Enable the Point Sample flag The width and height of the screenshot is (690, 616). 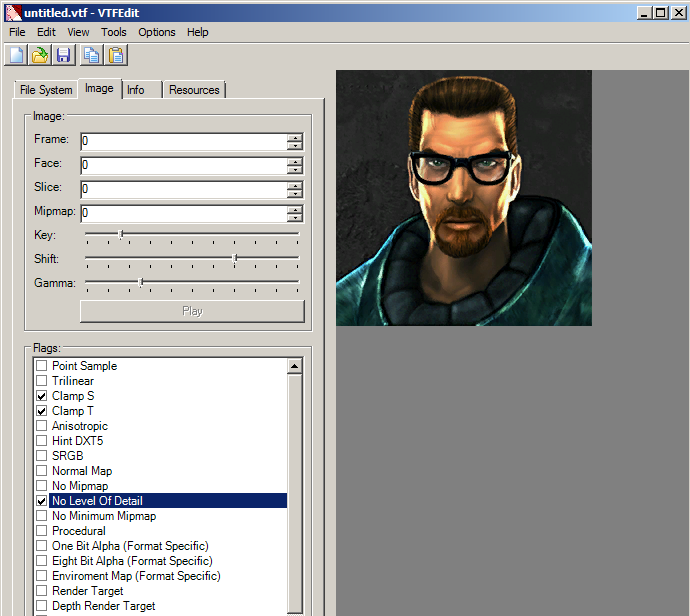coord(41,366)
